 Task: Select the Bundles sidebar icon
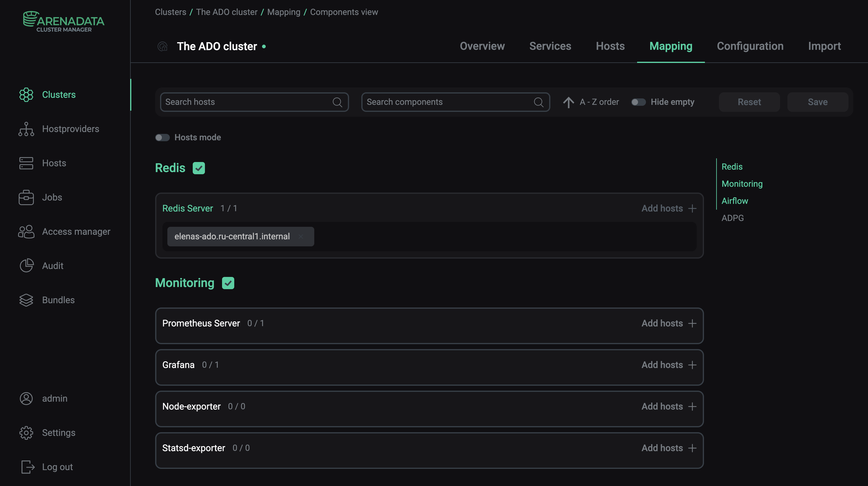click(26, 300)
